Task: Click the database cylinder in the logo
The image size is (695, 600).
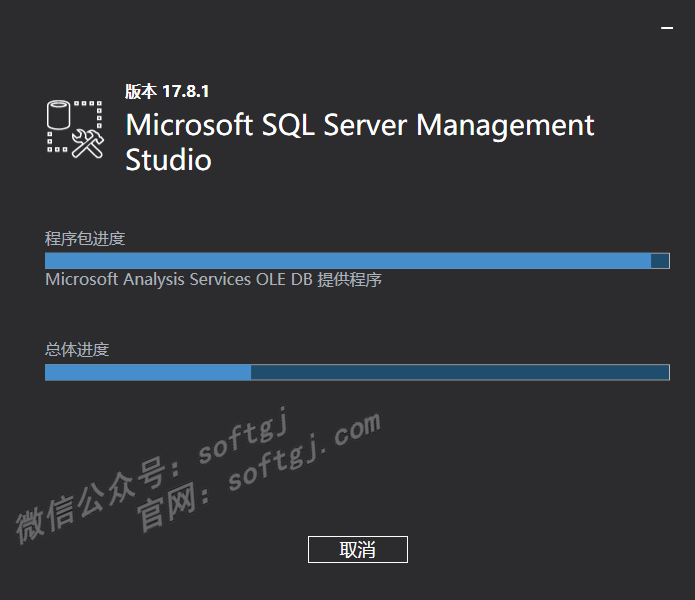Action: 59,116
